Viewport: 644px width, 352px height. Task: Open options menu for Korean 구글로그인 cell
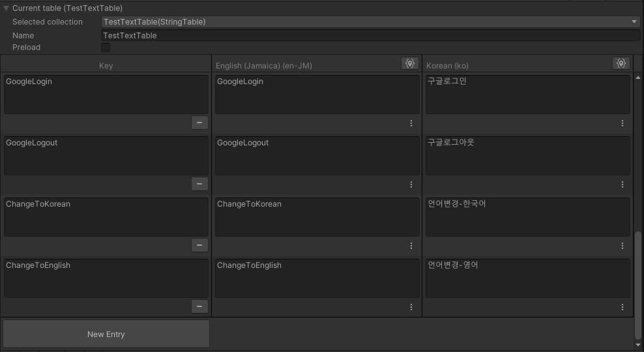[x=622, y=123]
